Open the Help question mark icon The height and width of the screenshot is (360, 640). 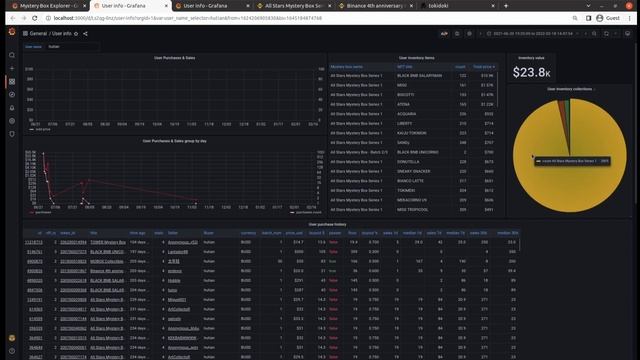[12, 351]
